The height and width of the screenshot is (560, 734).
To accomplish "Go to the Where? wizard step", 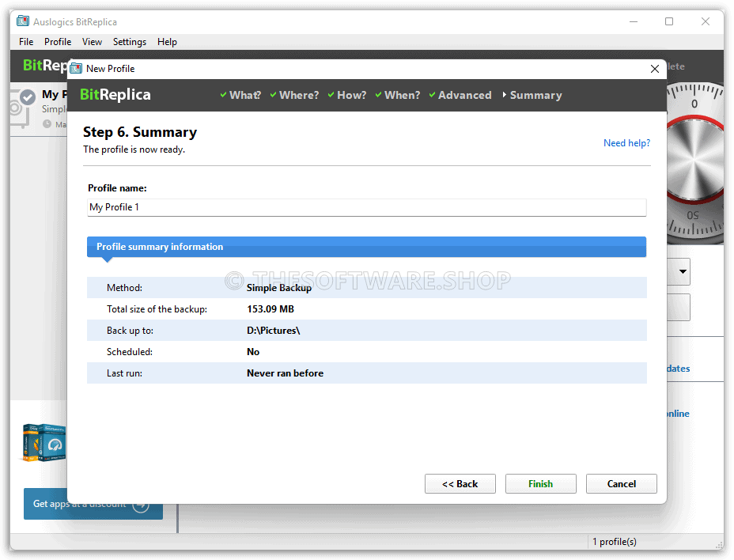I will pos(294,95).
